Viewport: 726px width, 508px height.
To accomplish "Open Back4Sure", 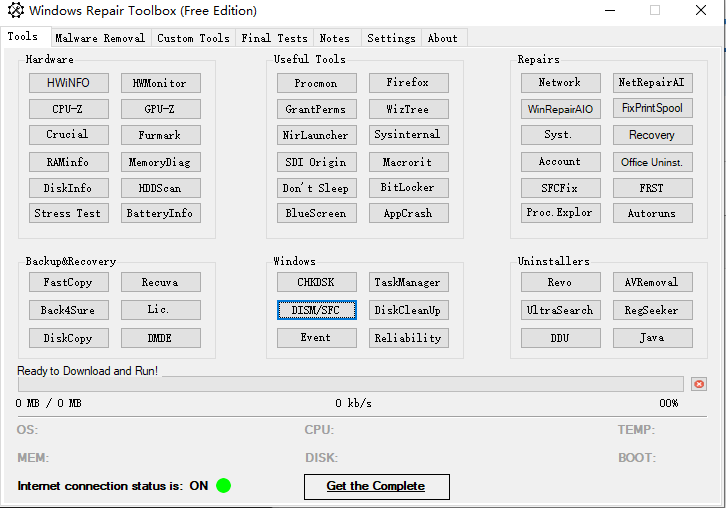I will (x=69, y=310).
